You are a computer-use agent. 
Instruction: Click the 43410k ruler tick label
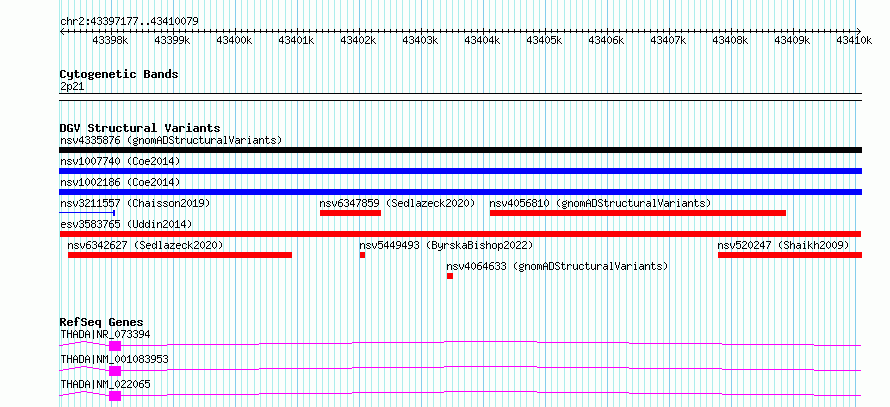click(854, 40)
